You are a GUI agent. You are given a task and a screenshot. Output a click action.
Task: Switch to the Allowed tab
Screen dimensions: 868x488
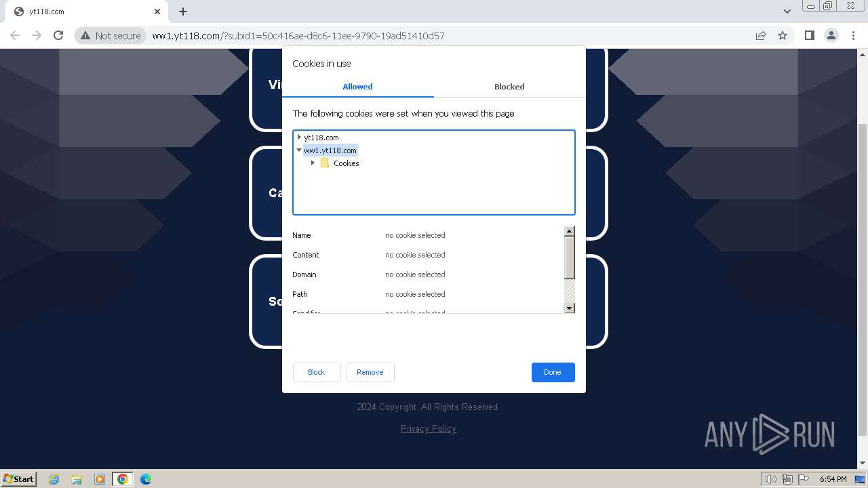click(357, 87)
